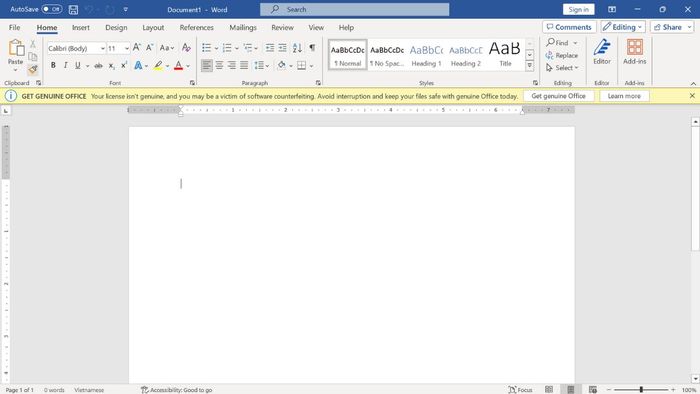Open Line and Paragraph Spacing dropdown
Viewport: 700px width, 394px height.
pyautogui.click(x=262, y=66)
